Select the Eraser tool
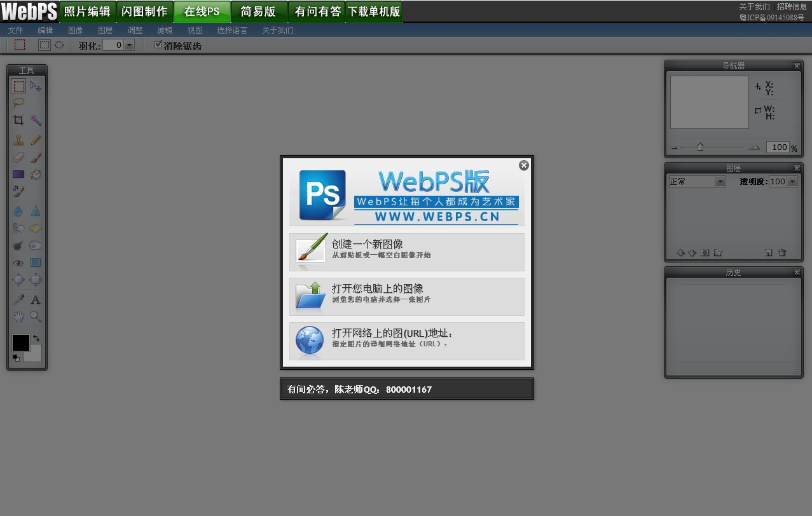Image resolution: width=812 pixels, height=516 pixels. [x=19, y=157]
